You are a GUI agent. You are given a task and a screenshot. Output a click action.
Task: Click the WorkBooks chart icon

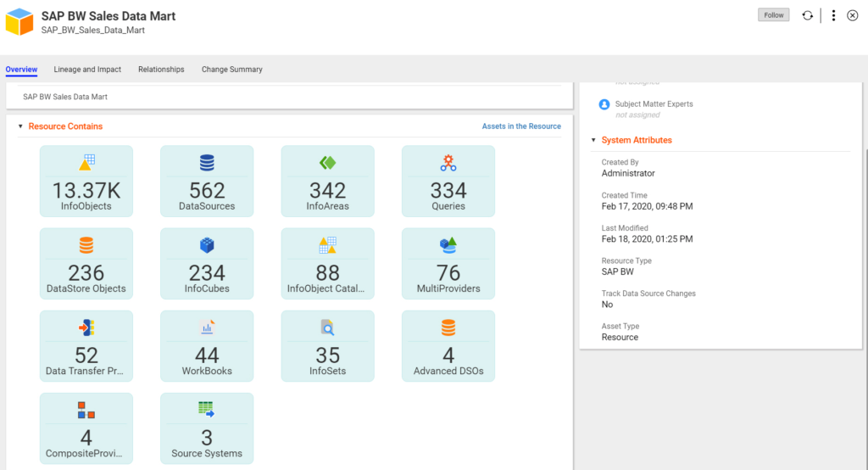pos(207,327)
